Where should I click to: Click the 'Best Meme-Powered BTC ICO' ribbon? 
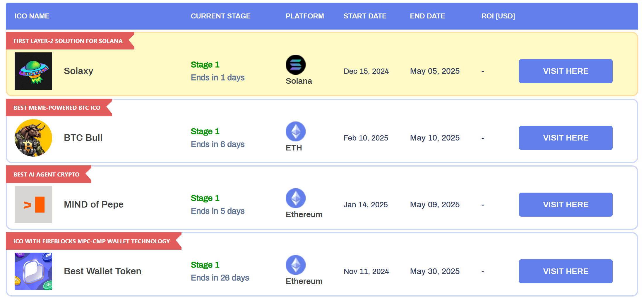59,107
